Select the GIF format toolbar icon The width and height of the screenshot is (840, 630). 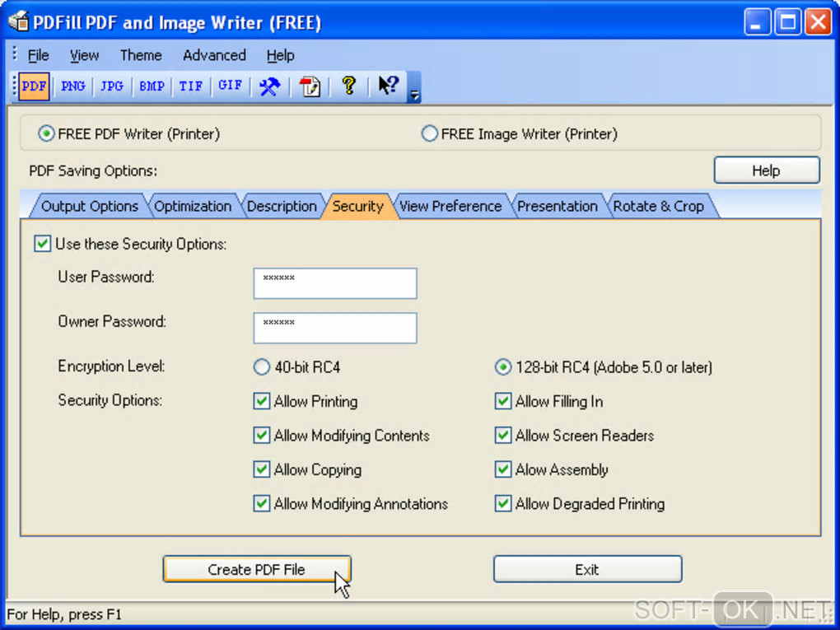pyautogui.click(x=230, y=86)
